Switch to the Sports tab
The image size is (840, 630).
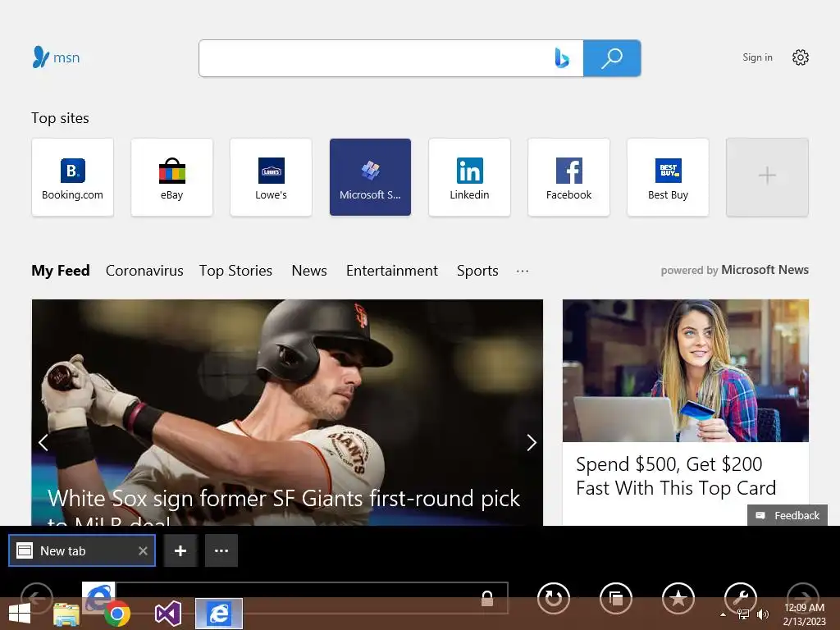[477, 271]
